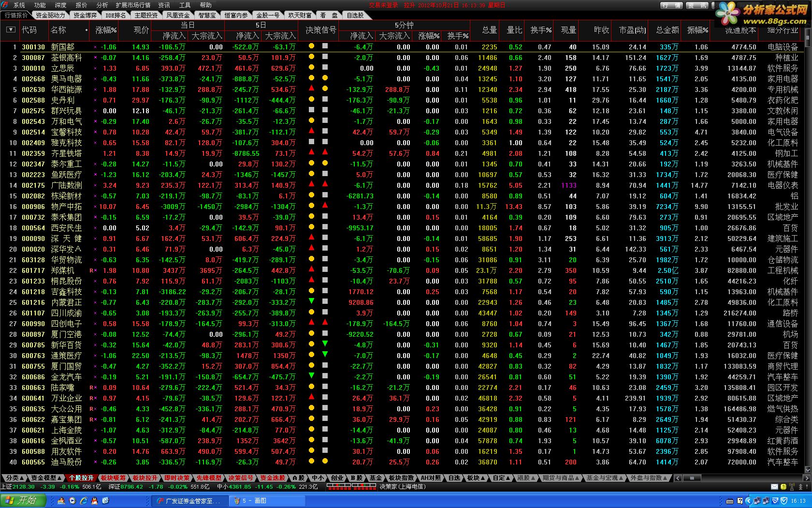This screenshot has height=508, width=812.
Task: Click the 上证 index readout in status bar
Action: pos(51,487)
